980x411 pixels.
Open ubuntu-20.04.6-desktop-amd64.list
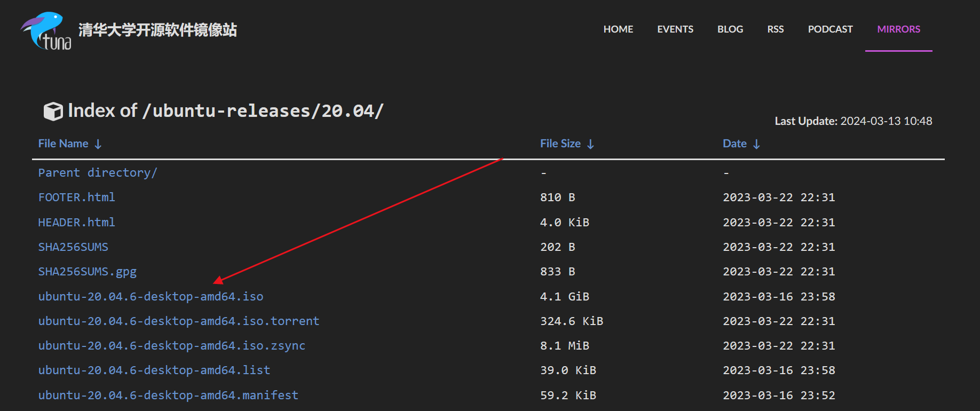click(154, 370)
